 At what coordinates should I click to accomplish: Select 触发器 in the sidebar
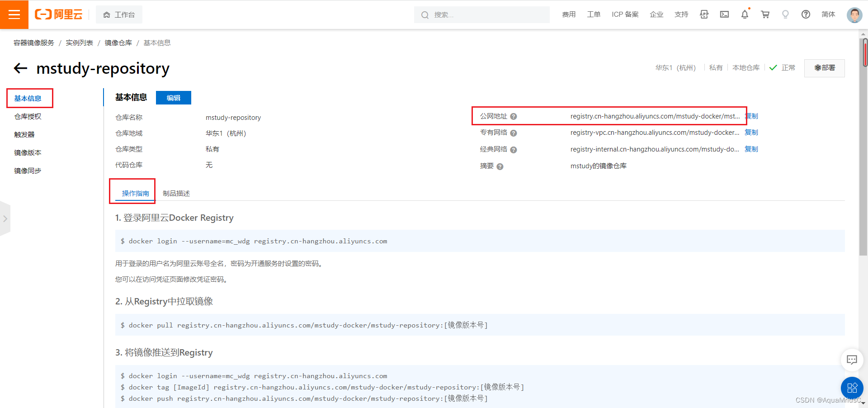(24, 134)
